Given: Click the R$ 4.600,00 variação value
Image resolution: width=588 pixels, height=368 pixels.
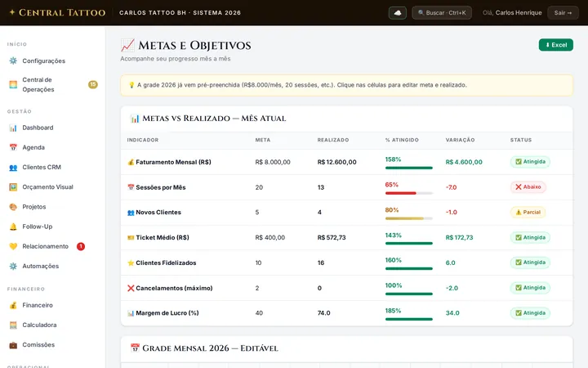Looking at the screenshot, I should pos(464,162).
